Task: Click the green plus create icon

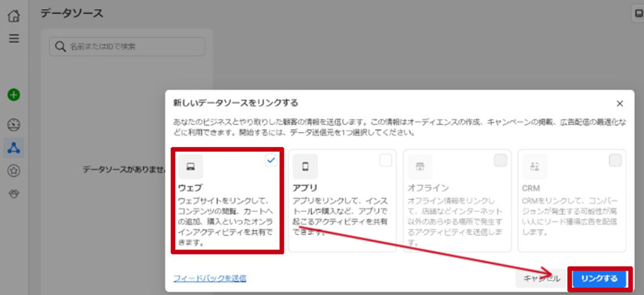Action: (14, 95)
